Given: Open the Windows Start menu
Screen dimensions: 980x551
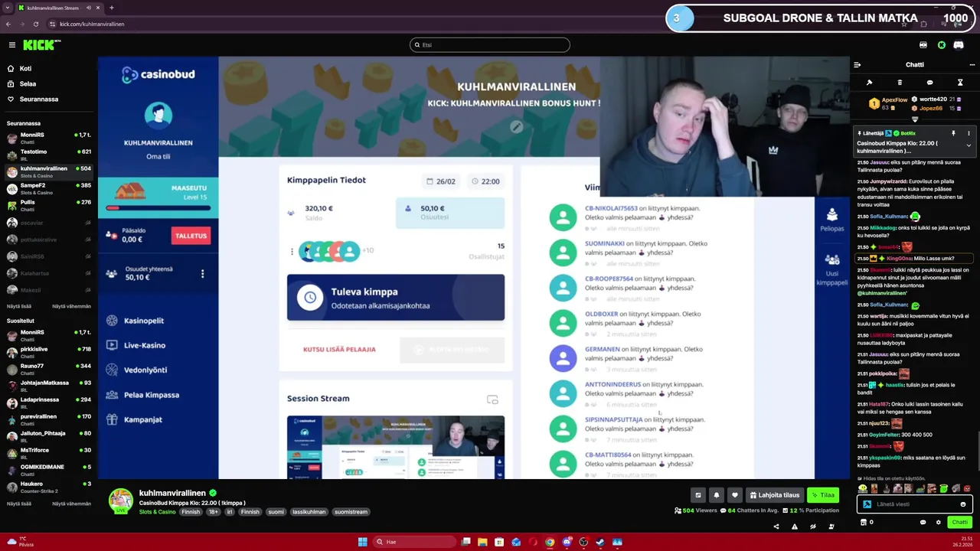Looking at the screenshot, I should pos(362,542).
